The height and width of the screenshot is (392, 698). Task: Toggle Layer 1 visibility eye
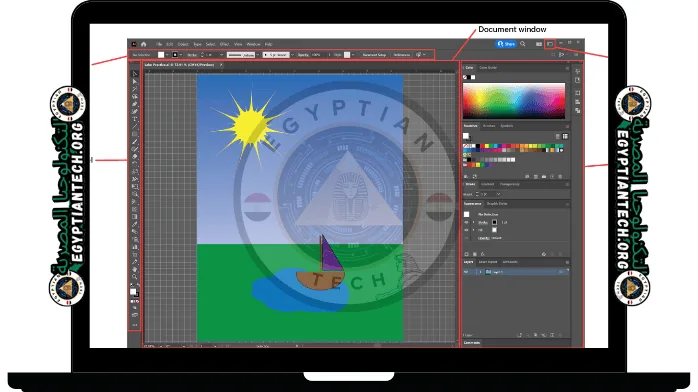click(x=467, y=272)
